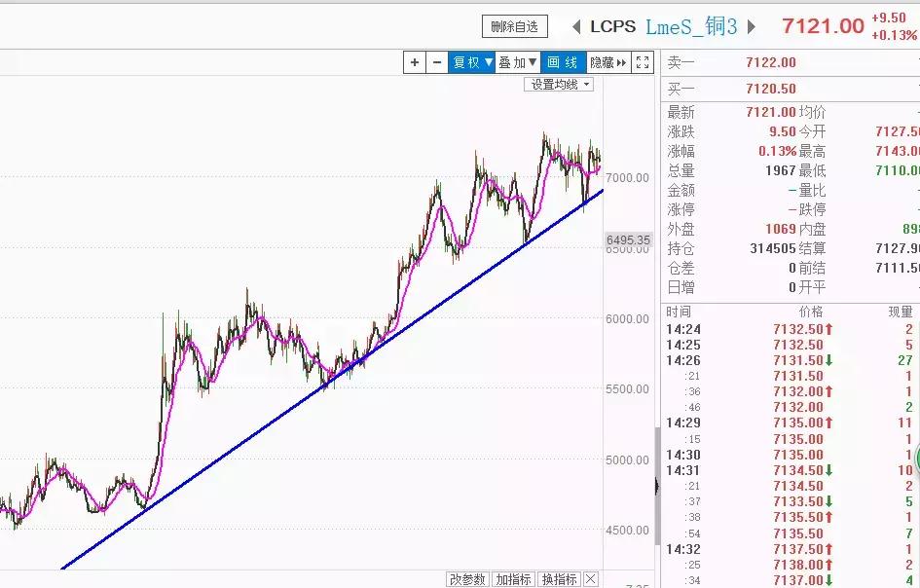Go to next contract with right arrow

point(752,26)
